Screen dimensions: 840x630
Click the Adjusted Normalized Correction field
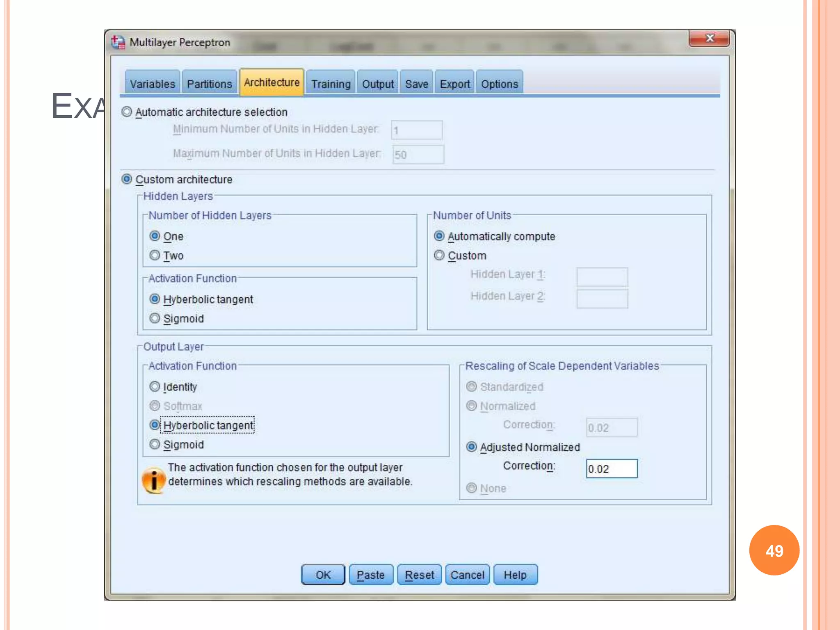[x=612, y=468]
